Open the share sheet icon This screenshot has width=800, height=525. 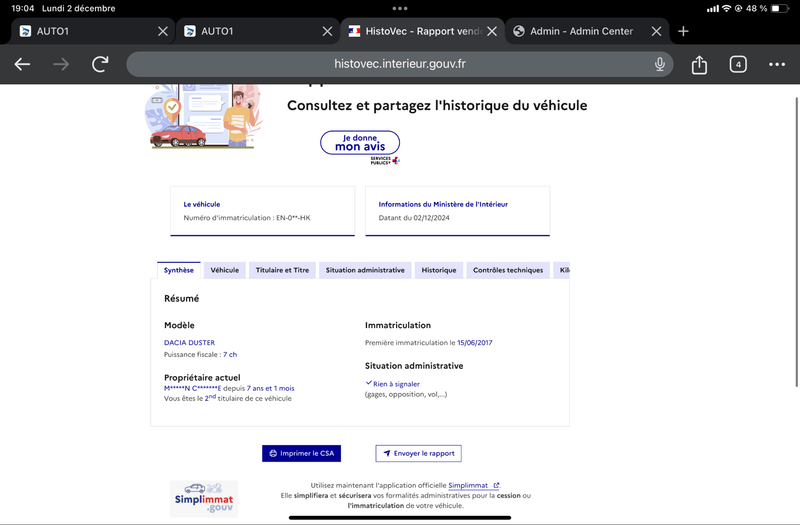pyautogui.click(x=699, y=65)
